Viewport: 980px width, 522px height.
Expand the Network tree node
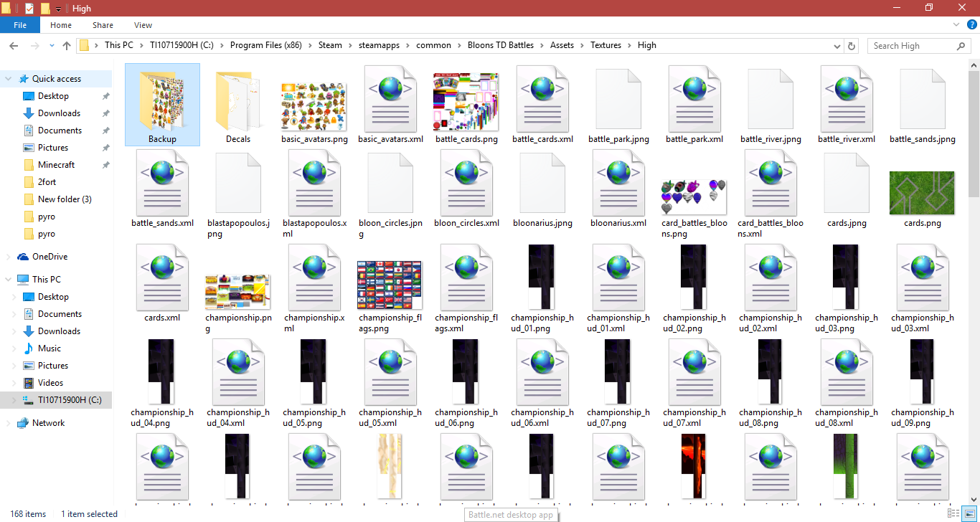pyautogui.click(x=9, y=423)
